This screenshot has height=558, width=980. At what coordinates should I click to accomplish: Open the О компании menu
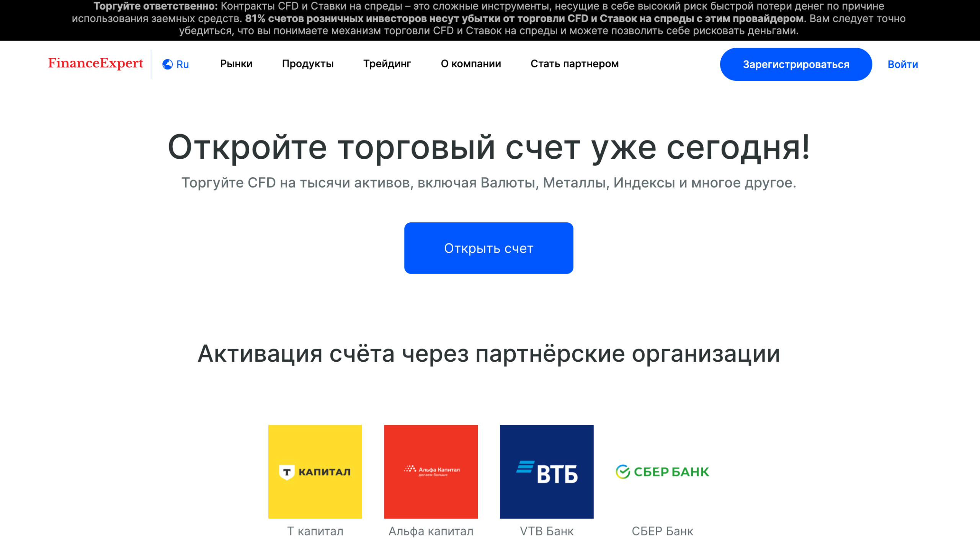point(470,64)
